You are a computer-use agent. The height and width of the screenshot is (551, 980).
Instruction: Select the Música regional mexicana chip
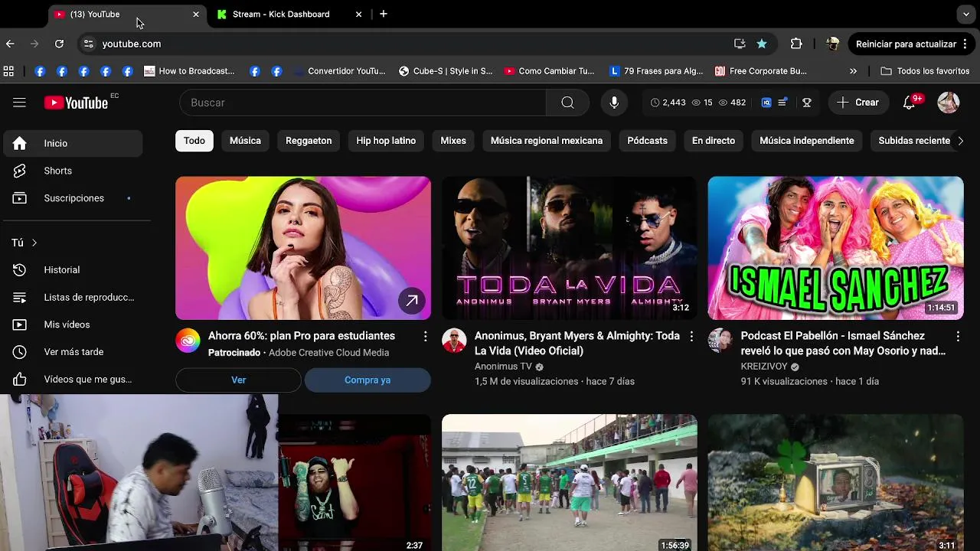click(547, 141)
